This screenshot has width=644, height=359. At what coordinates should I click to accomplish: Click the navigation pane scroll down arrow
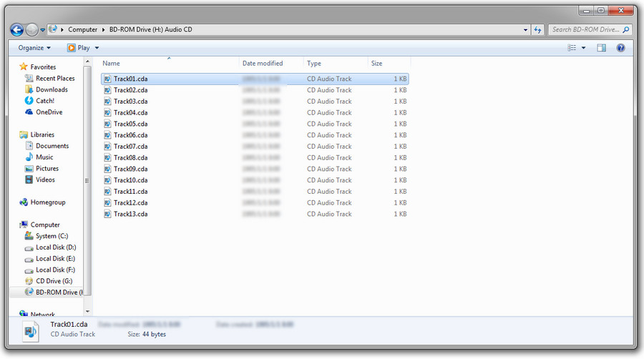tap(89, 311)
